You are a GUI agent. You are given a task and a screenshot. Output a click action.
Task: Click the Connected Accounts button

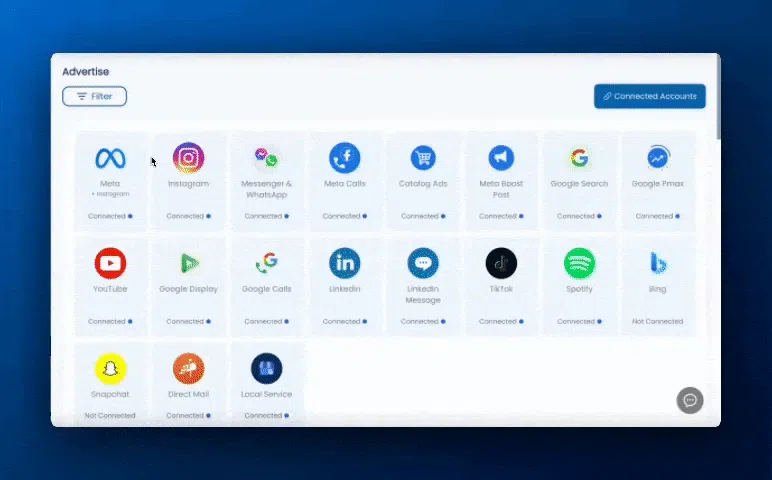[649, 96]
